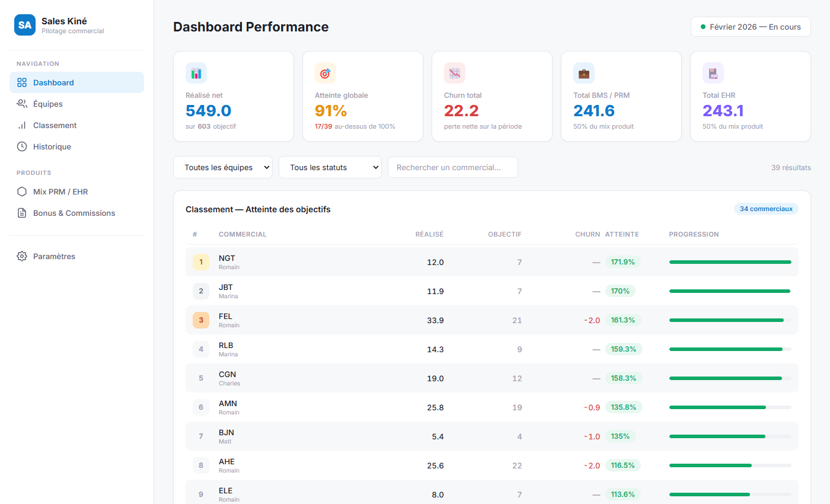Click the Bonus & Commissions document icon
The image size is (830, 504).
[x=21, y=213]
